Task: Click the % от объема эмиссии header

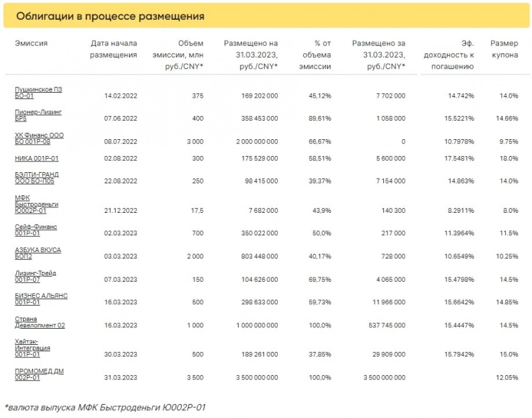Action: point(316,55)
